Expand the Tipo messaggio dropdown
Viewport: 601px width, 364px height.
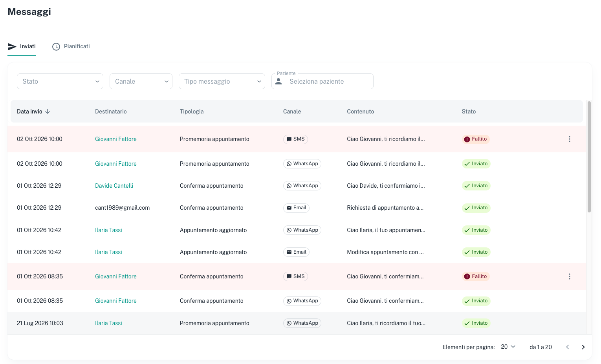tap(222, 81)
